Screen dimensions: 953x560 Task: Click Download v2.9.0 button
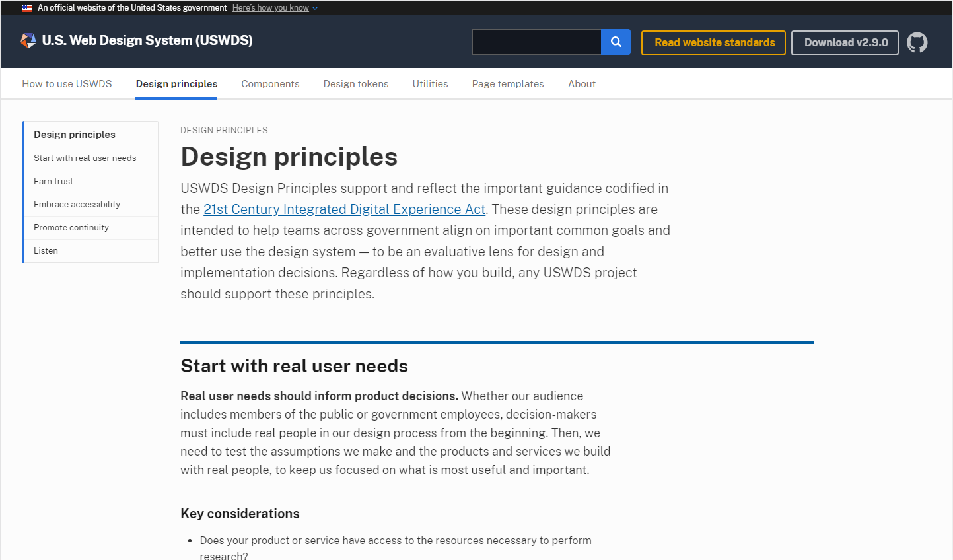point(845,43)
